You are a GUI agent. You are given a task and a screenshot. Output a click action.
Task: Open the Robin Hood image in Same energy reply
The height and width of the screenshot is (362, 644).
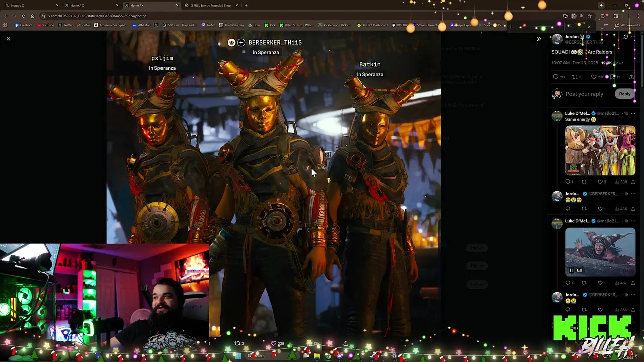[600, 150]
